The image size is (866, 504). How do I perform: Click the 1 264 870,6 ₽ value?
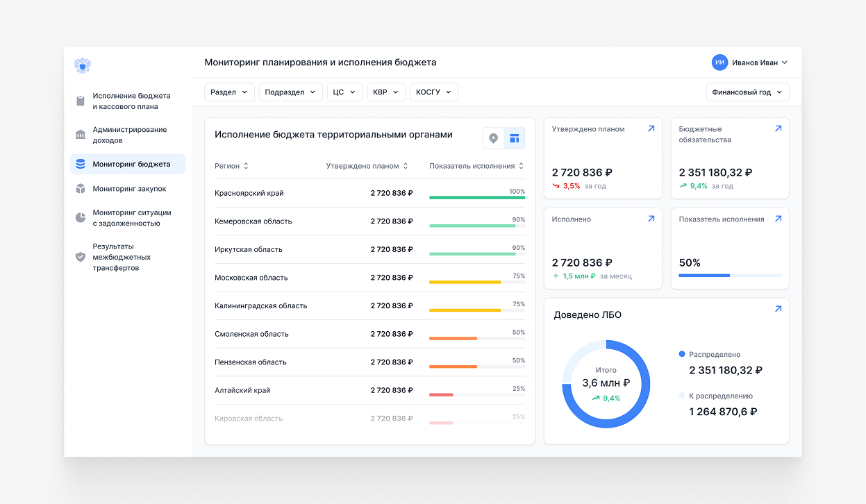(x=723, y=412)
